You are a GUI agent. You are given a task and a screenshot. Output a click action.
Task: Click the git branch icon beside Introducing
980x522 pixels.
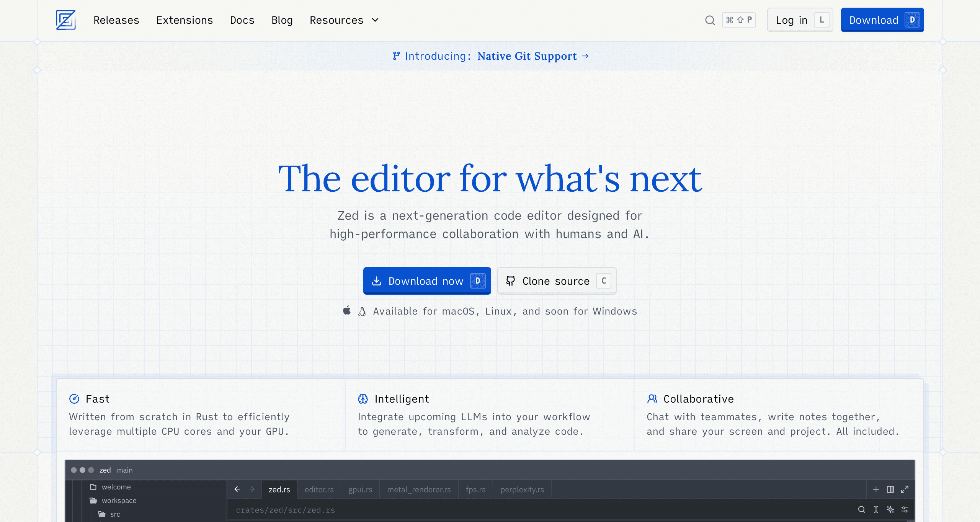click(397, 56)
